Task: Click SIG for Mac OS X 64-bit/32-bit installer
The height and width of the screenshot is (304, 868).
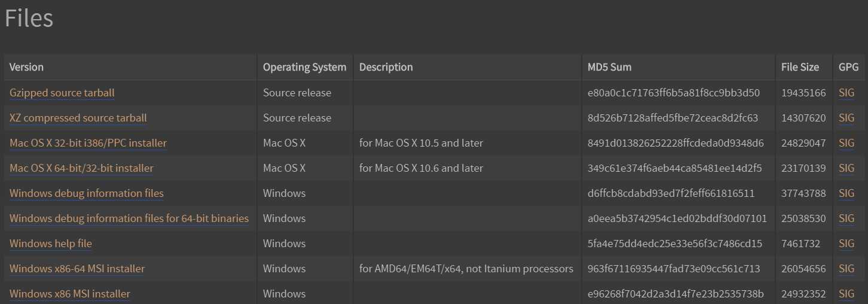Action: pyautogui.click(x=846, y=168)
